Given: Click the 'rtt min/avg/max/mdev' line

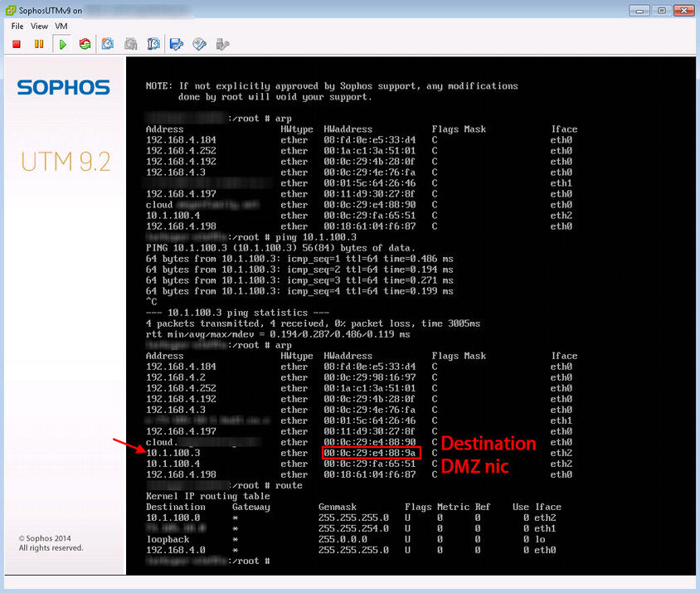Looking at the screenshot, I should (x=278, y=334).
